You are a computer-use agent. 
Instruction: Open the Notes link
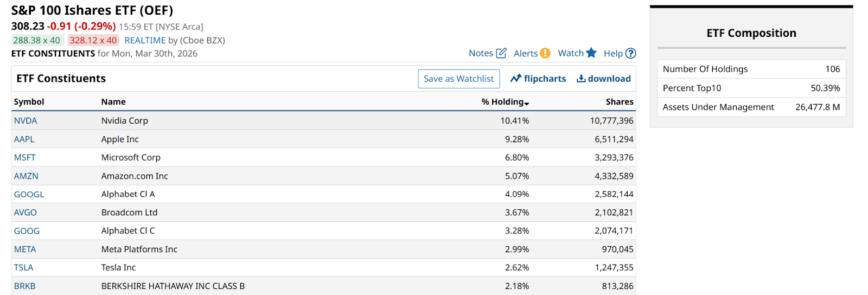(481, 53)
